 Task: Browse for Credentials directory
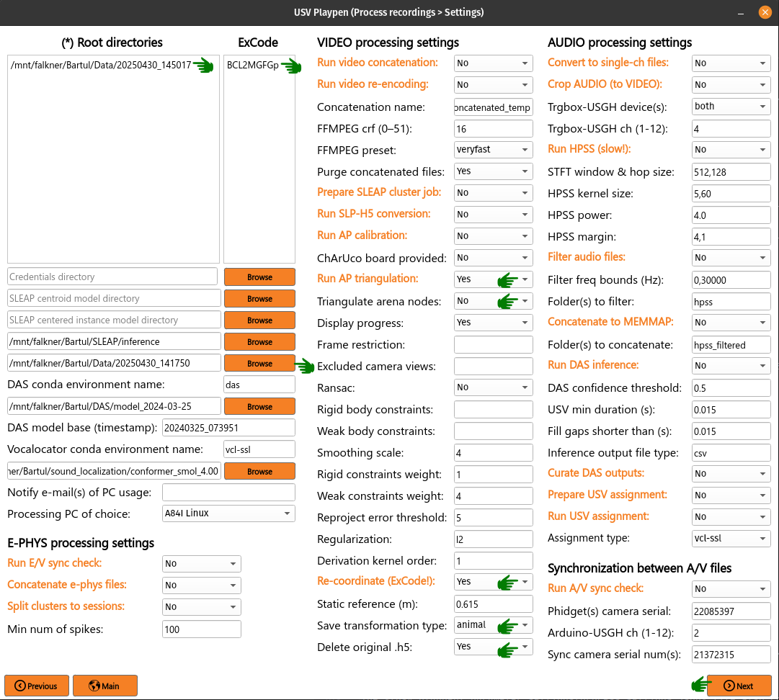[259, 277]
